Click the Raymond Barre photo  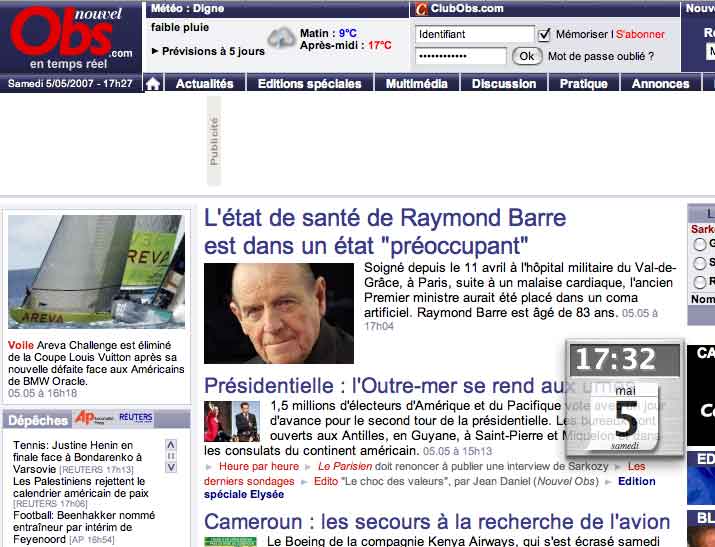tap(279, 313)
